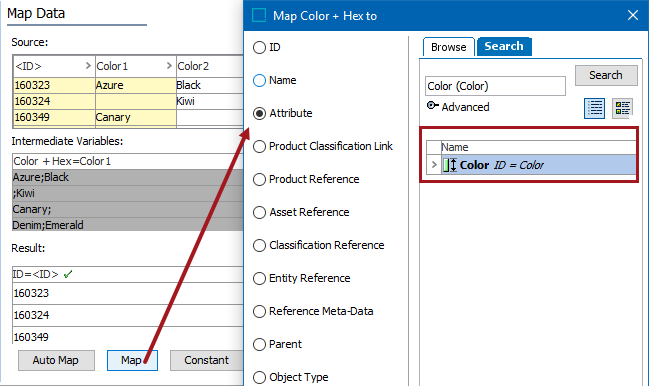Close the Map Color + Hex dialog

(632, 15)
